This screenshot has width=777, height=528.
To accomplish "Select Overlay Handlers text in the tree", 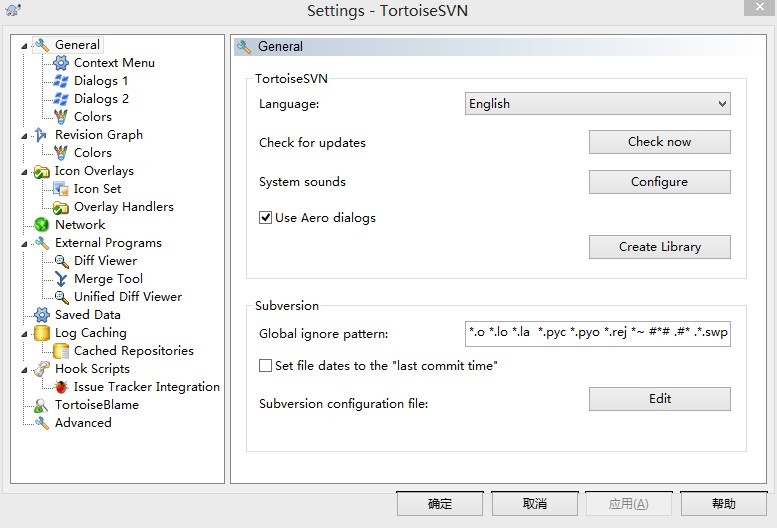I will 124,207.
